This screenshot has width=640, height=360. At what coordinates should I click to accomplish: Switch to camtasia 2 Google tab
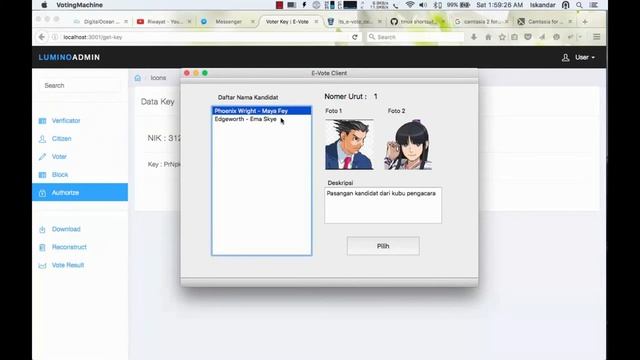481,22
